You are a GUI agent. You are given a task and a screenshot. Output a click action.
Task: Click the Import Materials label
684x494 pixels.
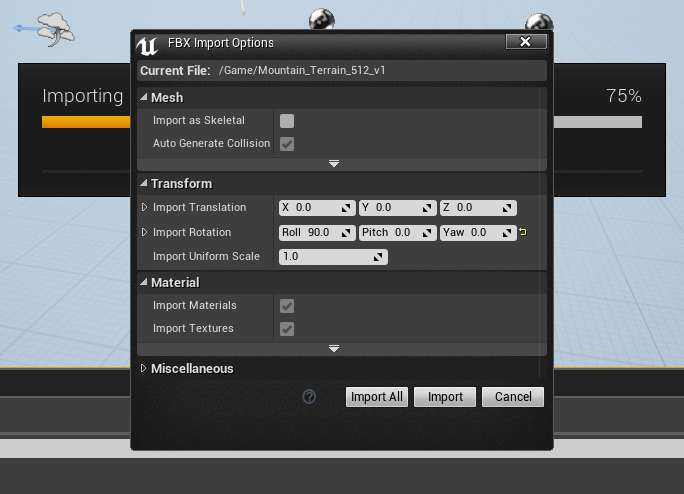point(195,305)
